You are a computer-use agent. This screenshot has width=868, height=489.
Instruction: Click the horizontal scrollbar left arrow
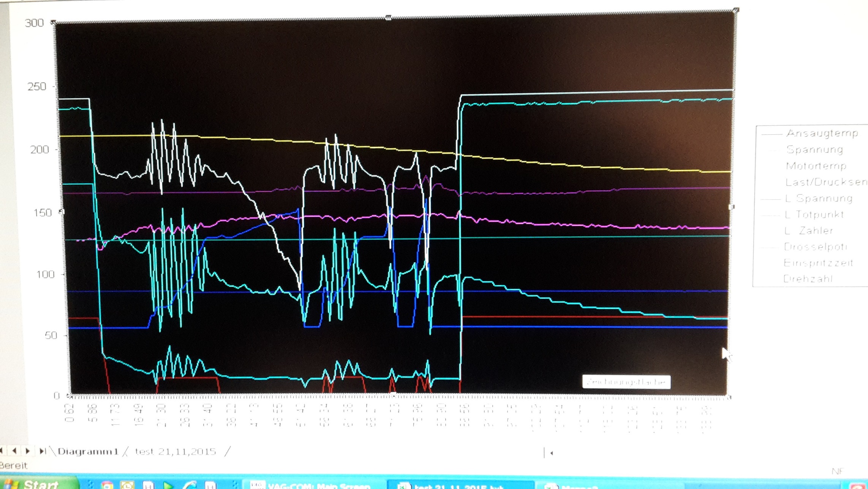552,453
